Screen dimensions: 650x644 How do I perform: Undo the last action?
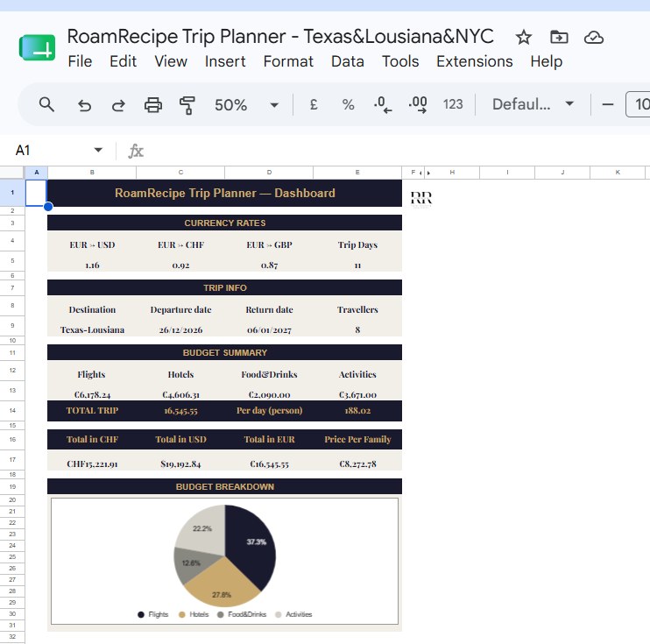coord(85,105)
